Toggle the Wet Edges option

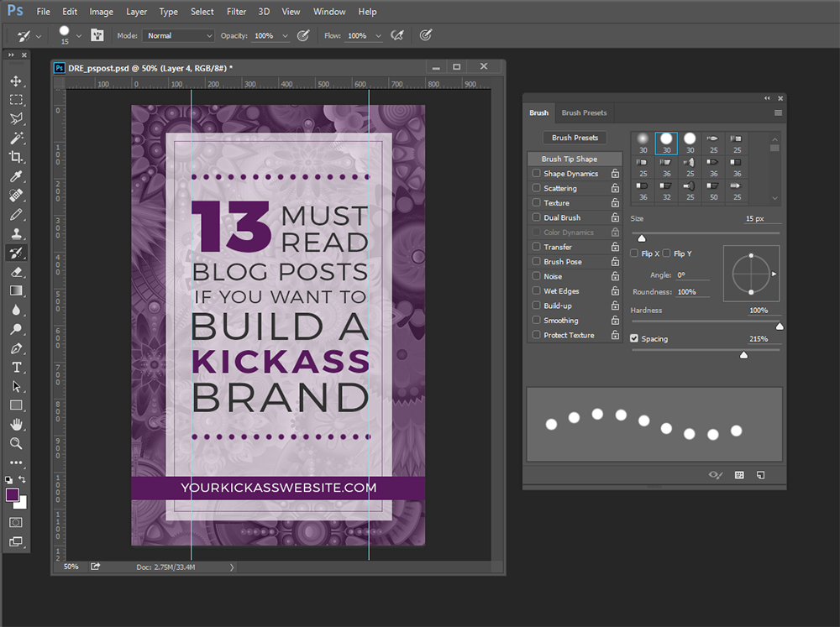535,290
